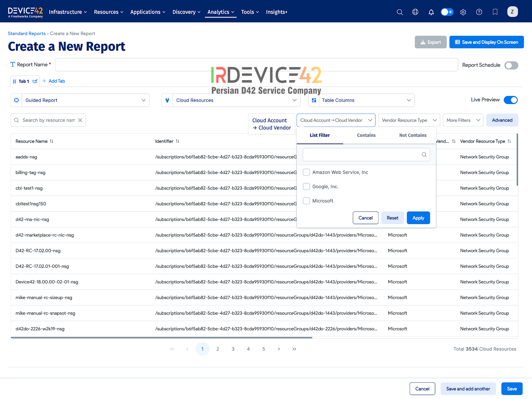Expand the More Filters dropdown
The height and width of the screenshot is (399, 532).
(464, 120)
